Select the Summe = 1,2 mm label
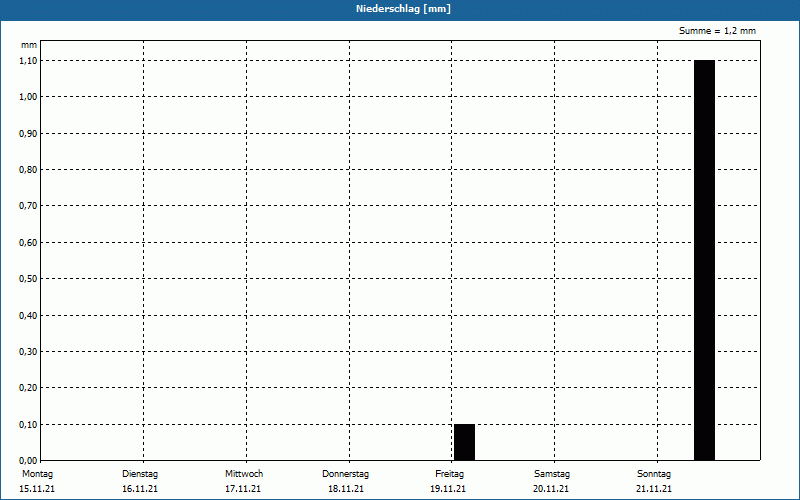Viewport: 800px width, 500px height. tap(717, 31)
